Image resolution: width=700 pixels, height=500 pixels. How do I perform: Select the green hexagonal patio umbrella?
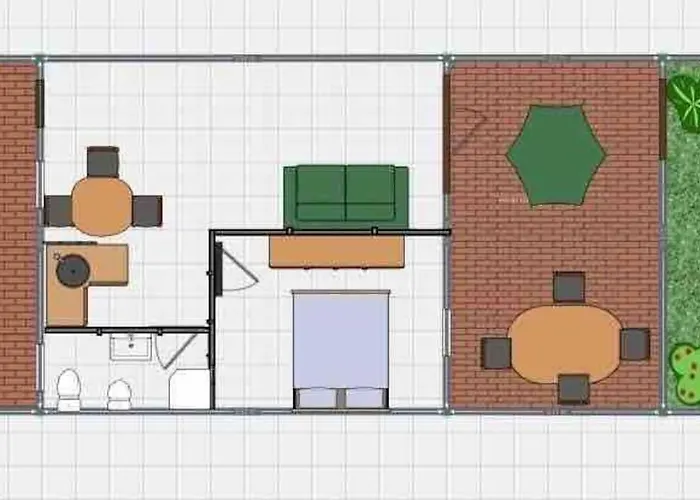click(x=555, y=155)
